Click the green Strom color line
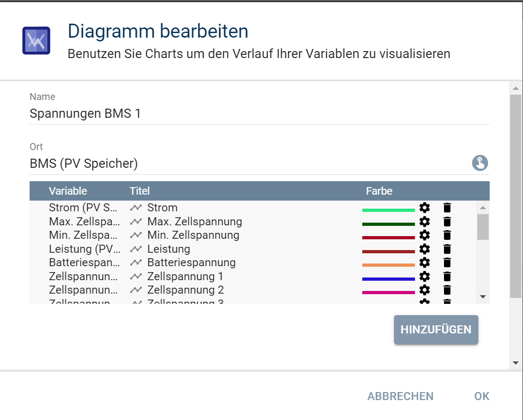523x420 pixels. (389, 210)
